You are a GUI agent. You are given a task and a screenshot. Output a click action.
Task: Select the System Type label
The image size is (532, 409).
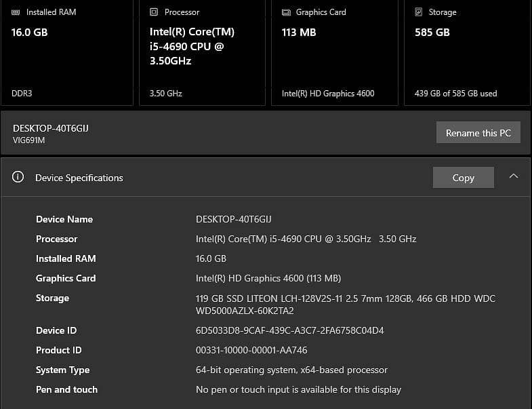(63, 370)
